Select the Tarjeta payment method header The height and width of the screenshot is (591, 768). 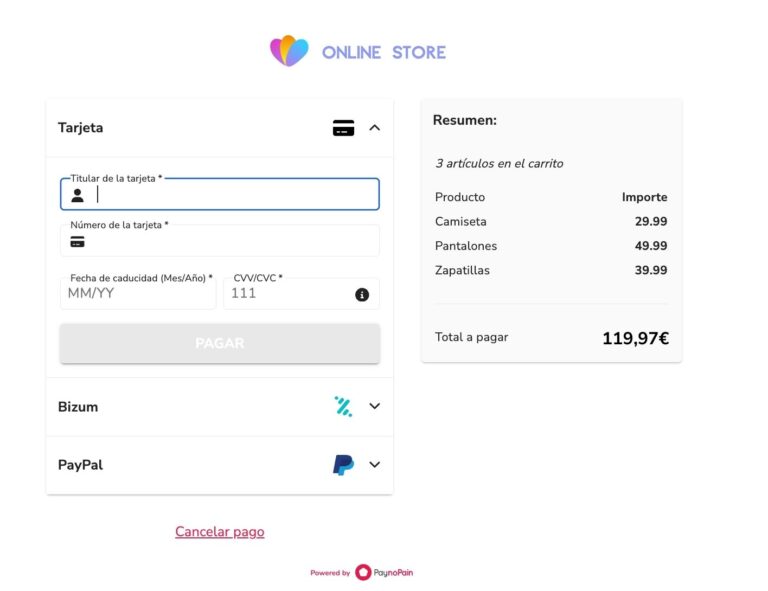[81, 128]
